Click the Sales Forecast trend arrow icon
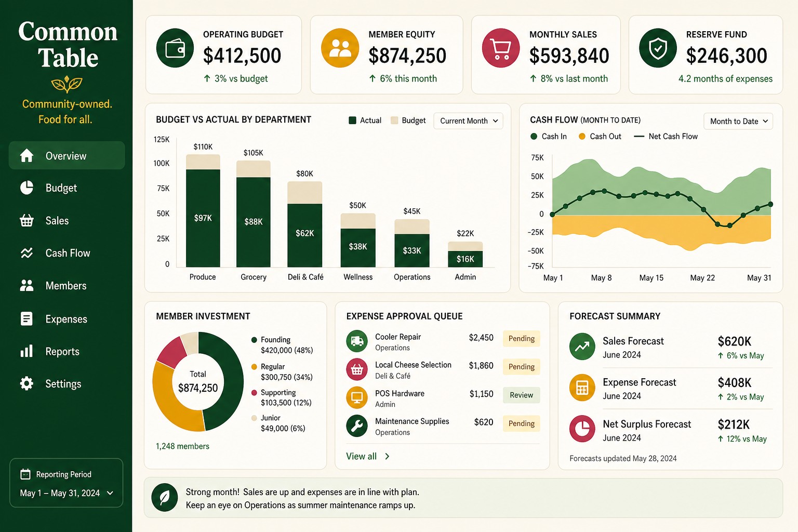Viewport: 798px width, 532px height. (x=582, y=347)
